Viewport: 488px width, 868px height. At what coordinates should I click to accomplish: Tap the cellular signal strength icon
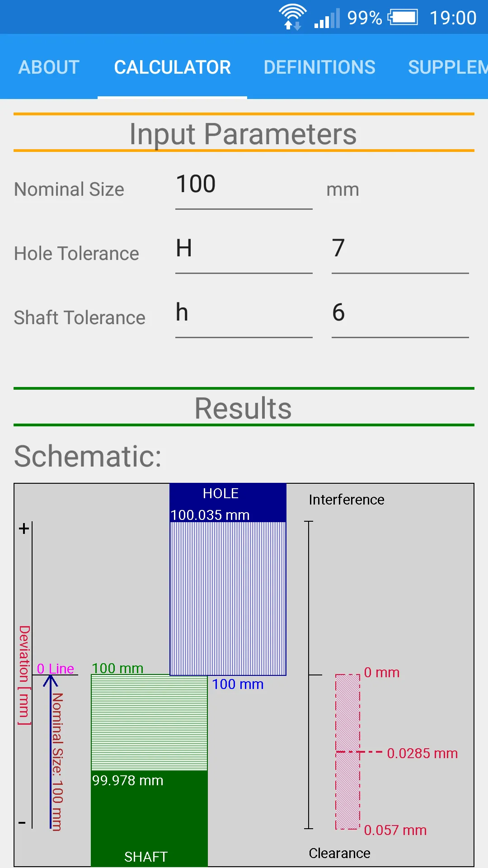(x=327, y=19)
